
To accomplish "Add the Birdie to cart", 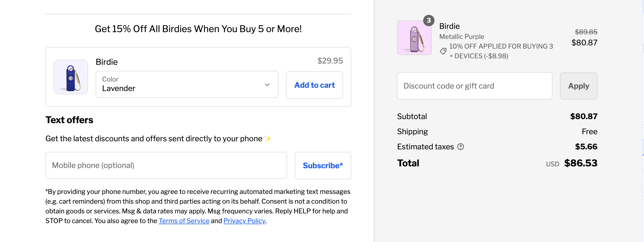I will (x=314, y=85).
